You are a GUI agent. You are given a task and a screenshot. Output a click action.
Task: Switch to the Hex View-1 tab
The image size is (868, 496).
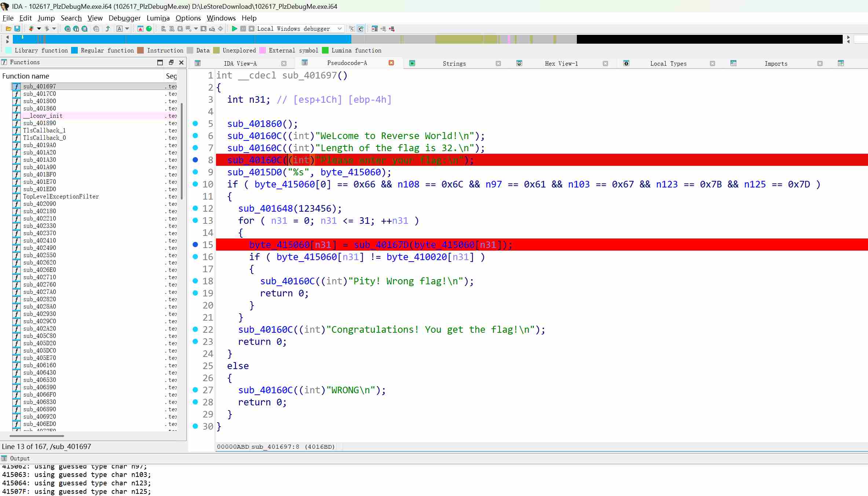point(561,63)
